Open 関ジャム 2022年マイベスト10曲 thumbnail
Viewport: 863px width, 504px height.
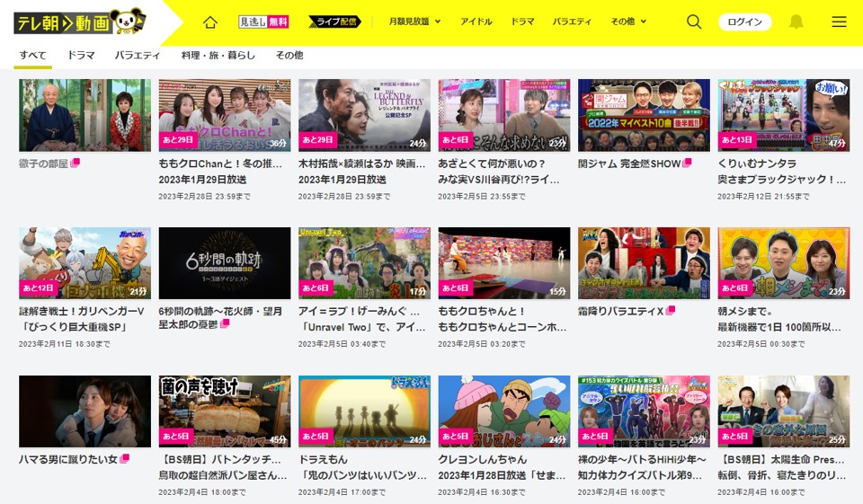click(644, 115)
